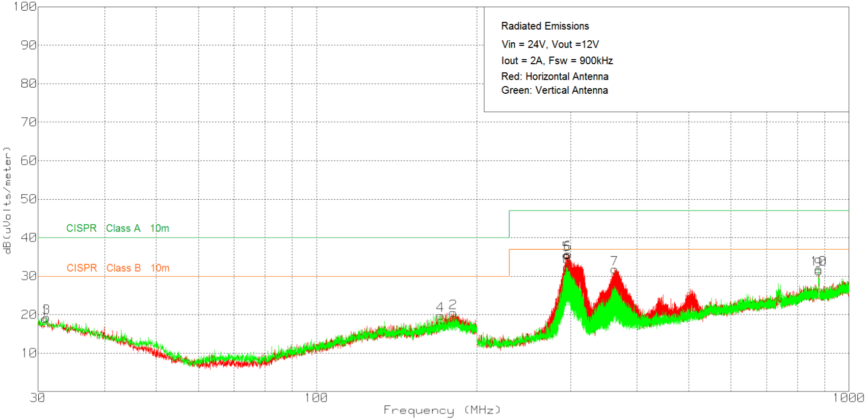Viewport: 868px width, 420px height.
Task: Click the CISPR Class B 10m label
Action: click(x=118, y=268)
